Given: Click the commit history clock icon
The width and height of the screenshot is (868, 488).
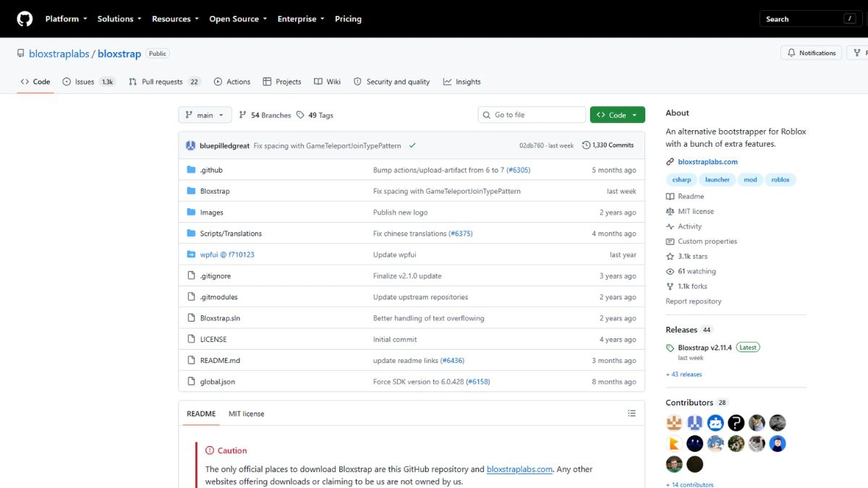Looking at the screenshot, I should pyautogui.click(x=586, y=145).
